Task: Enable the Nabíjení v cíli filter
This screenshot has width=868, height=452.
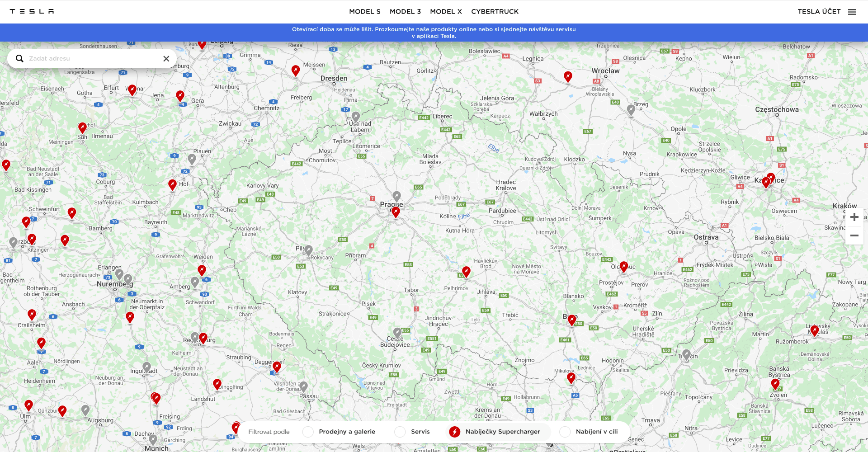Action: (x=589, y=432)
